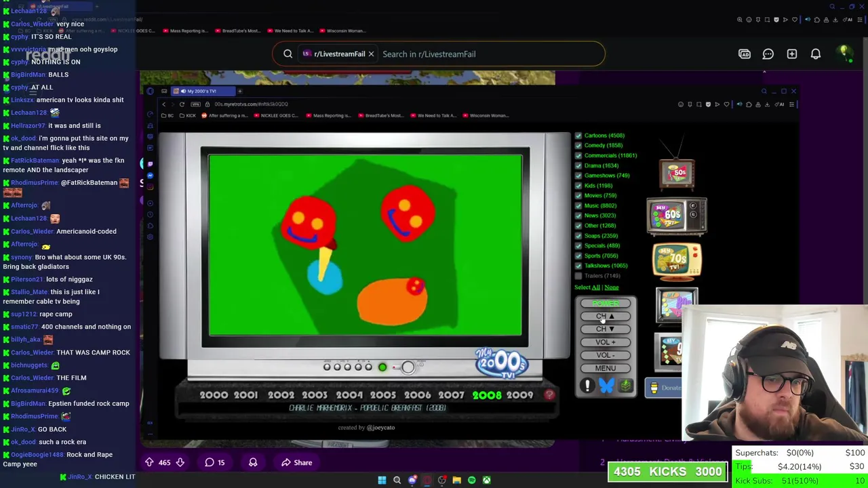Viewport: 868px width, 488px height.
Task: Open Spotify from the taskbar
Action: point(471,480)
